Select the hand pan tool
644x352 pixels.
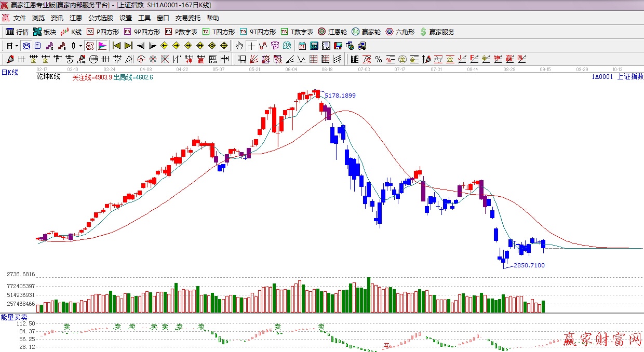tap(239, 46)
